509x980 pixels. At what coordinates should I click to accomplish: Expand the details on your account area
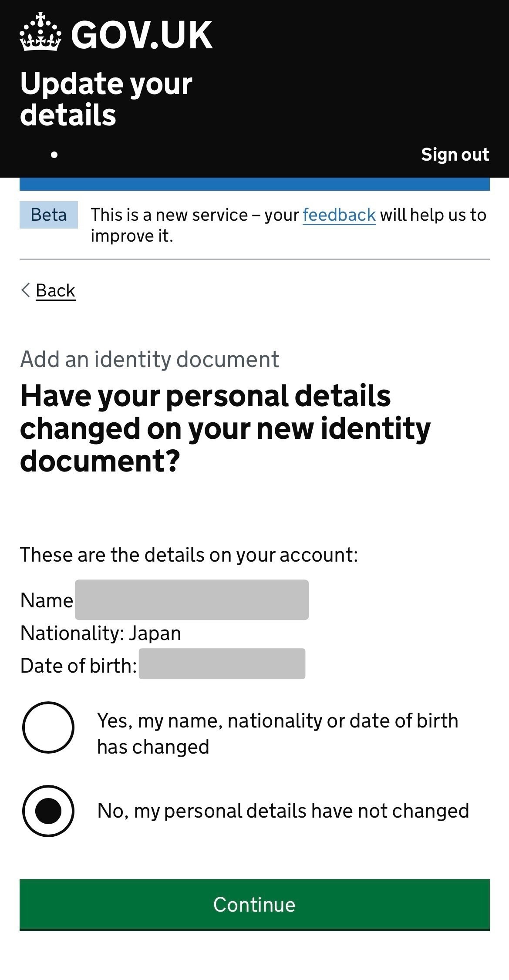(x=189, y=553)
